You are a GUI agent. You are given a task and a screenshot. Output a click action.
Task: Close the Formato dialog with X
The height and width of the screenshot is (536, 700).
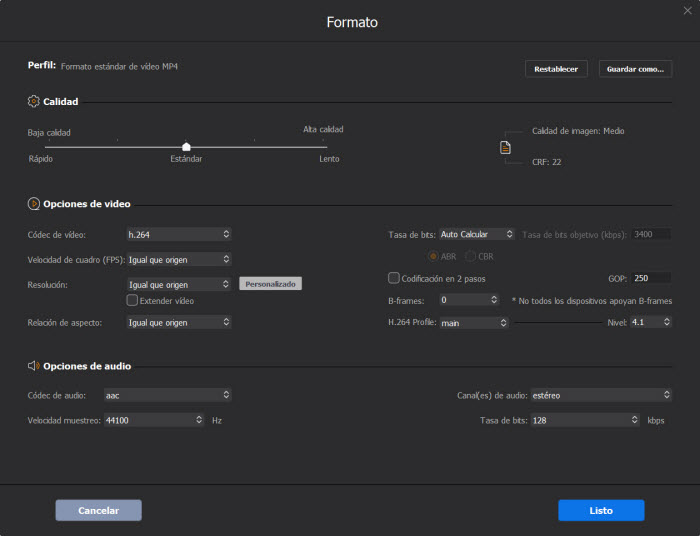(x=687, y=10)
